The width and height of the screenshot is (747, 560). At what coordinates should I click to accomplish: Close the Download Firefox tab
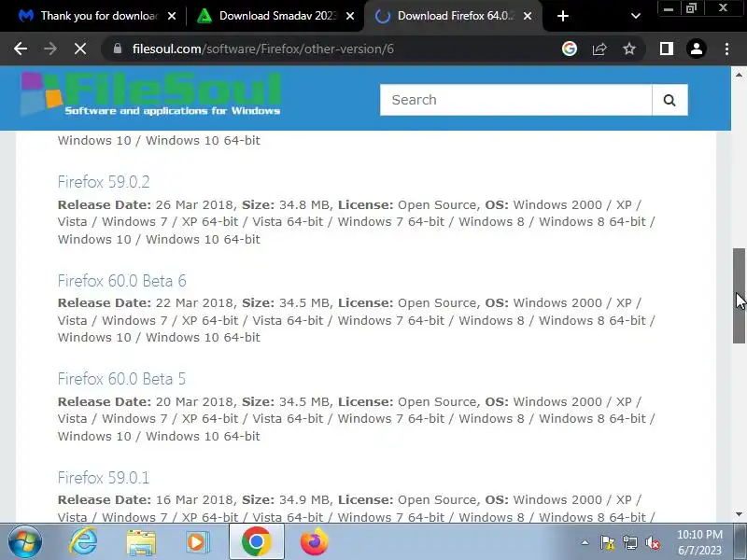coord(528,16)
